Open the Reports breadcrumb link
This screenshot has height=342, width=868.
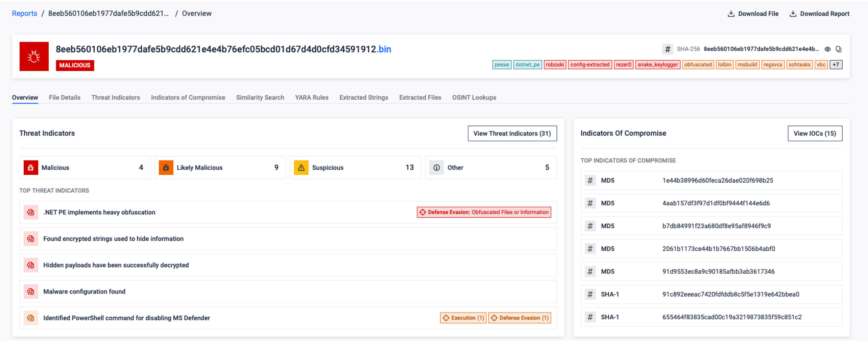point(24,13)
